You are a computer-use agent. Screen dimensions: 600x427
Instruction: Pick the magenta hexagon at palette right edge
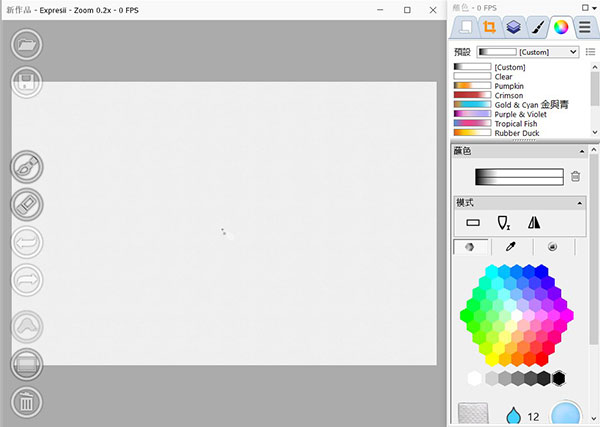coord(567,316)
